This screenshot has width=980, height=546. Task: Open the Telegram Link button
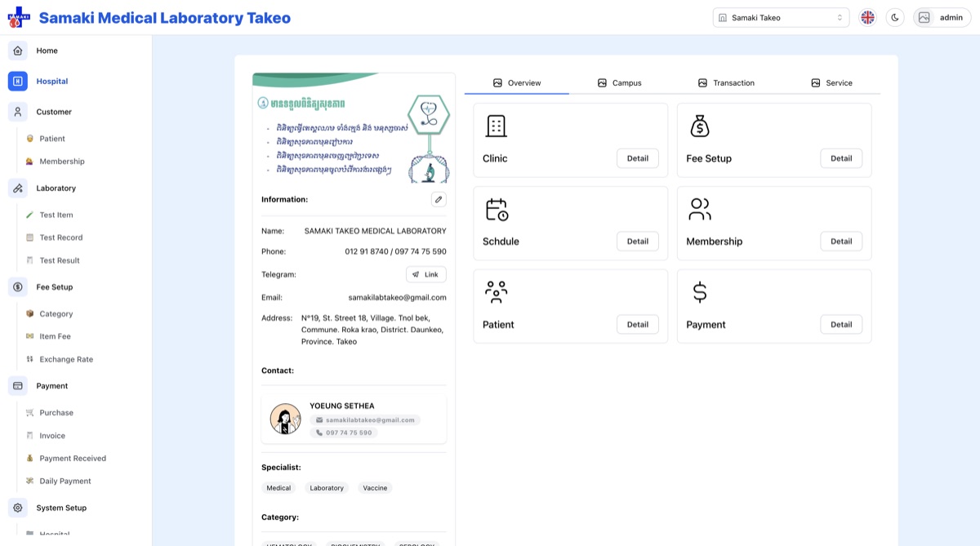[426, 274]
